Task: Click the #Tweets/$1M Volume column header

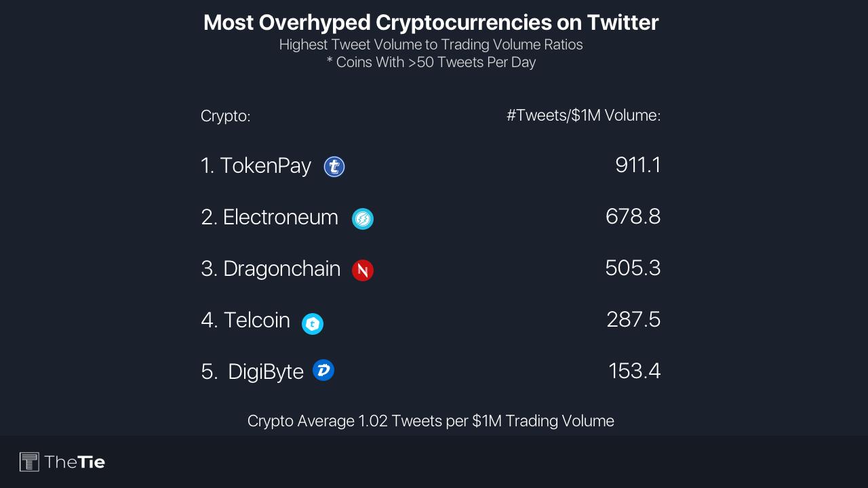Action: 584,116
